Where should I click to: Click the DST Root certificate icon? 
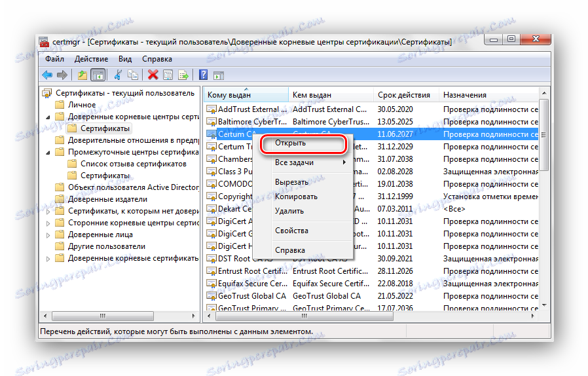[211, 259]
